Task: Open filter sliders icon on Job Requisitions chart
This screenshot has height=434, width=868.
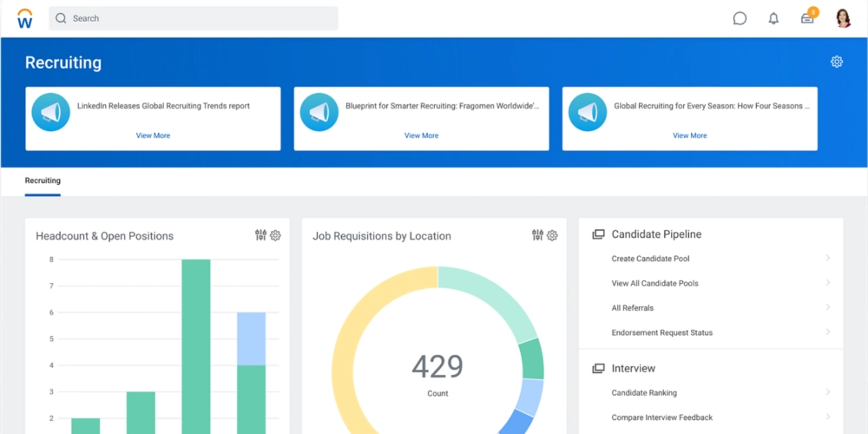Action: (x=537, y=235)
